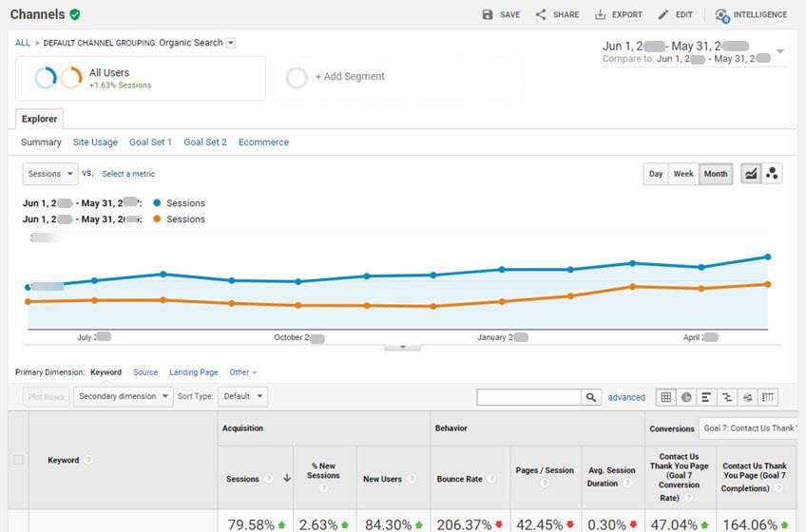
Task: Click the Plot Rows button
Action: 47,397
